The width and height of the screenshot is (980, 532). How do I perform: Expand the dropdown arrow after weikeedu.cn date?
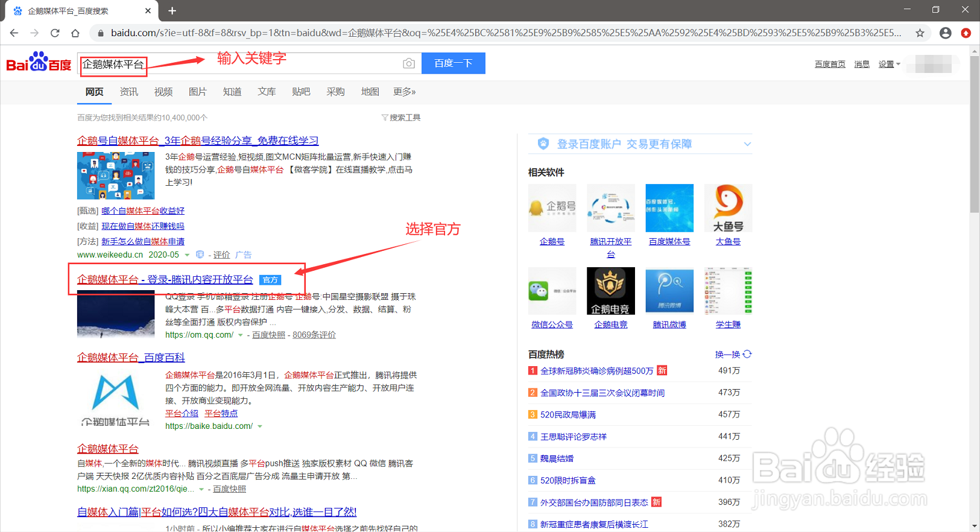[x=187, y=255]
